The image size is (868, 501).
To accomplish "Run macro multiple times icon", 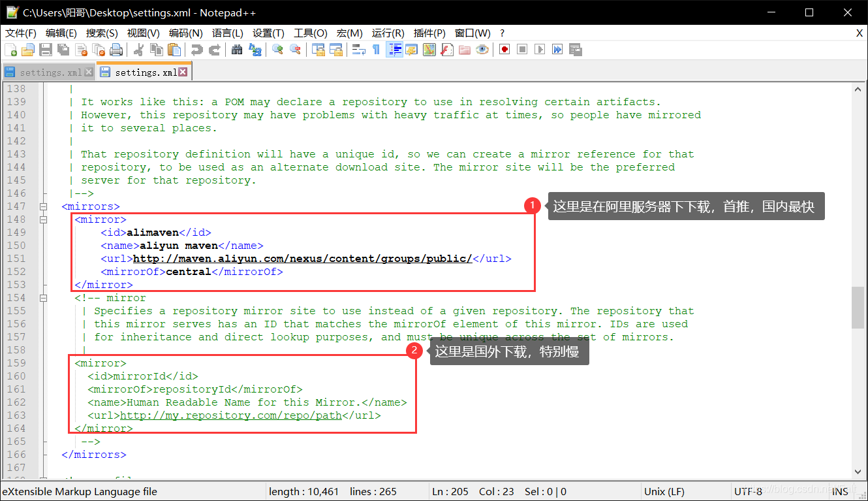I will tap(557, 50).
